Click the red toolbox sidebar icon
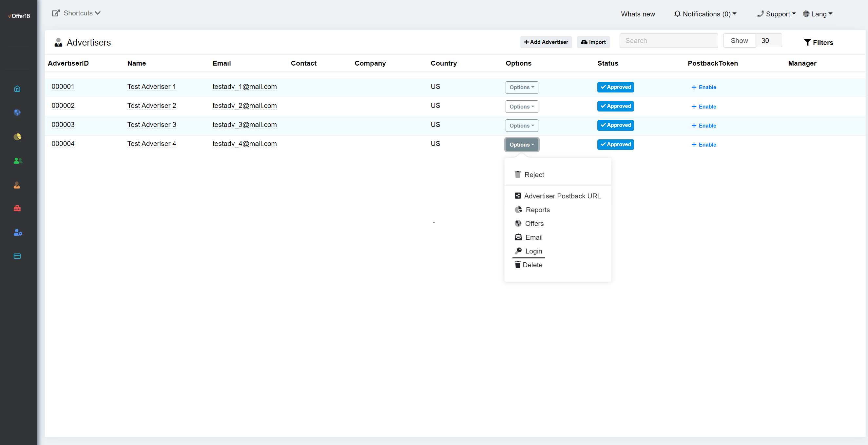The image size is (868, 445). 17,208
